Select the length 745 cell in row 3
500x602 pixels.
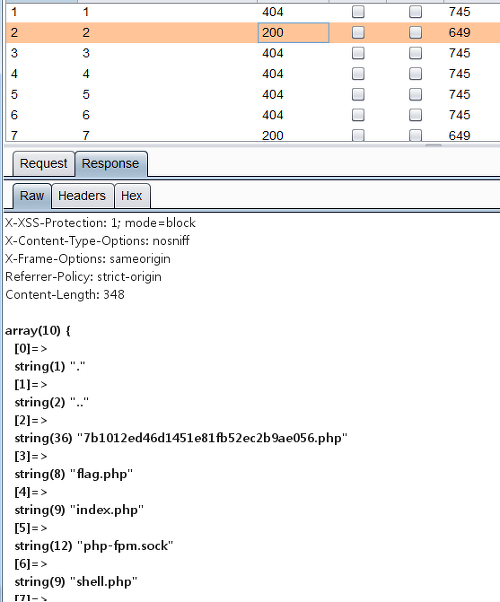click(472, 53)
